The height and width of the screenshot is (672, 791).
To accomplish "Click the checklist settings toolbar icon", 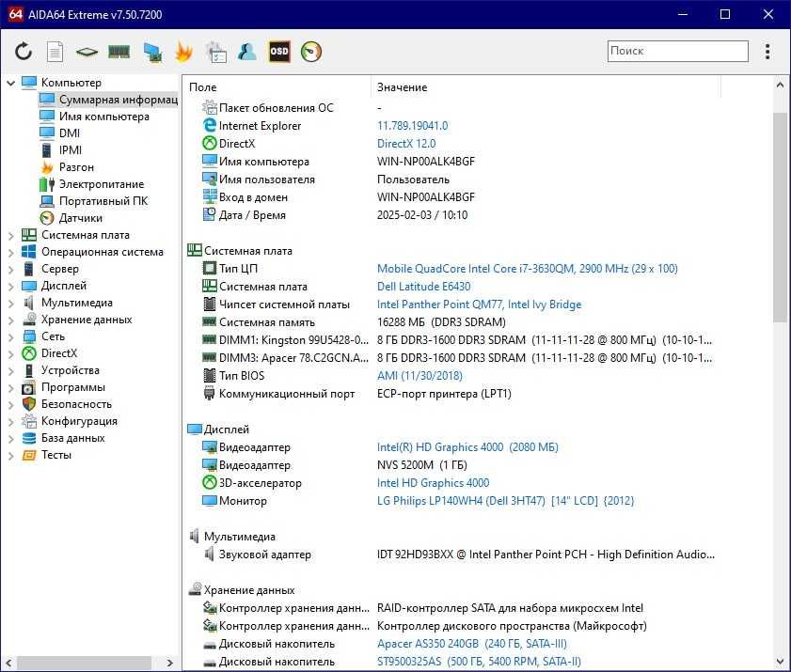I will 216,52.
